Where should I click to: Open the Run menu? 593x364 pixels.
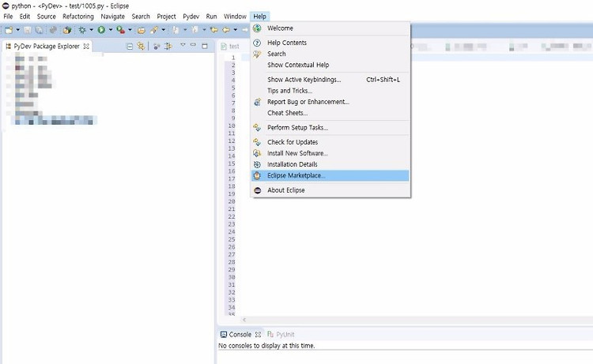pyautogui.click(x=211, y=17)
